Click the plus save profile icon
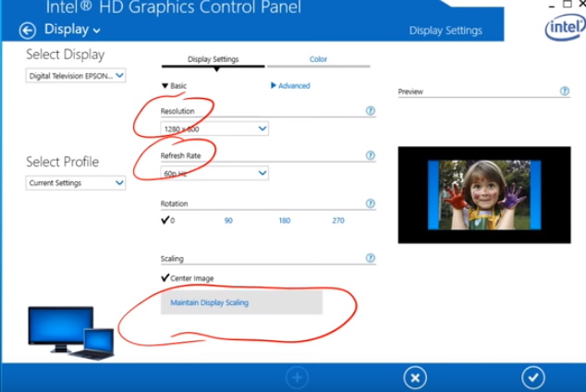 [297, 377]
